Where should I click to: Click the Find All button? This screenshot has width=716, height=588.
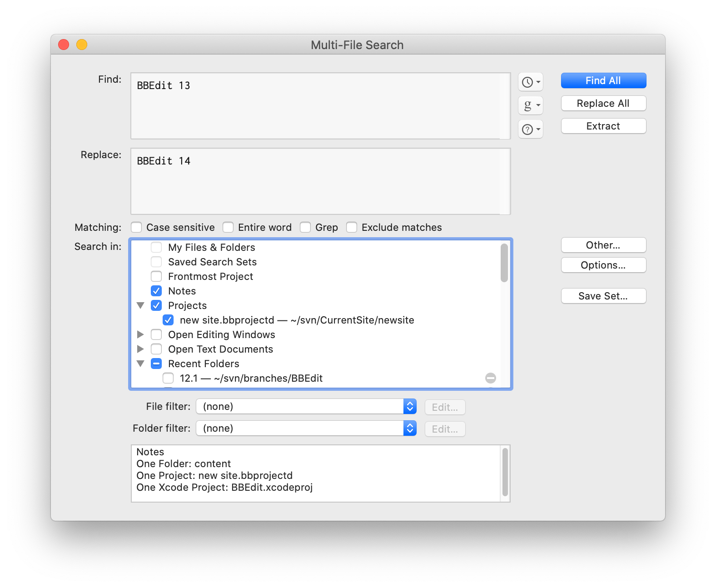[603, 80]
